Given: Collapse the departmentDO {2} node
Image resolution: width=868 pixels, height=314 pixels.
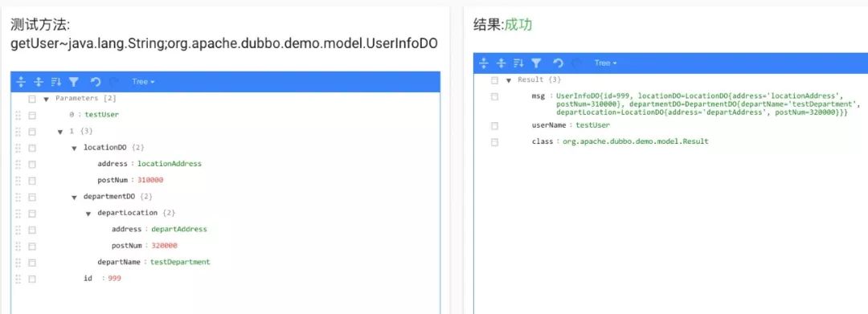Looking at the screenshot, I should pyautogui.click(x=74, y=198).
